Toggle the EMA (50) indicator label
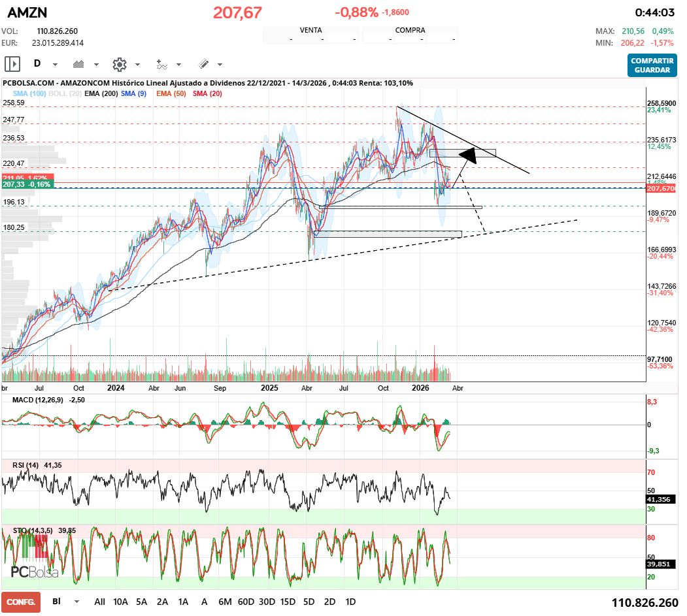 pyautogui.click(x=171, y=94)
